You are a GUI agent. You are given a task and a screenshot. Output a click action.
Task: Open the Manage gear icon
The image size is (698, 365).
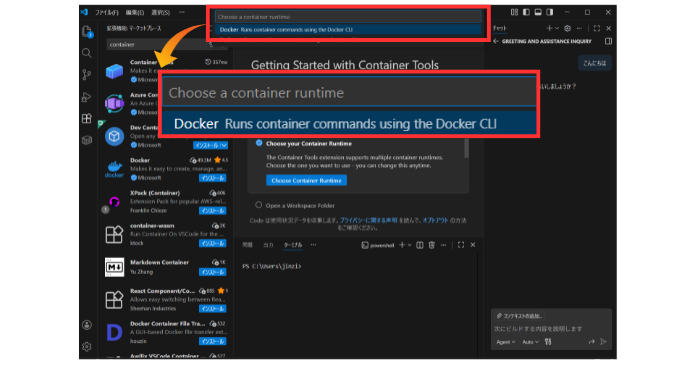tap(87, 346)
